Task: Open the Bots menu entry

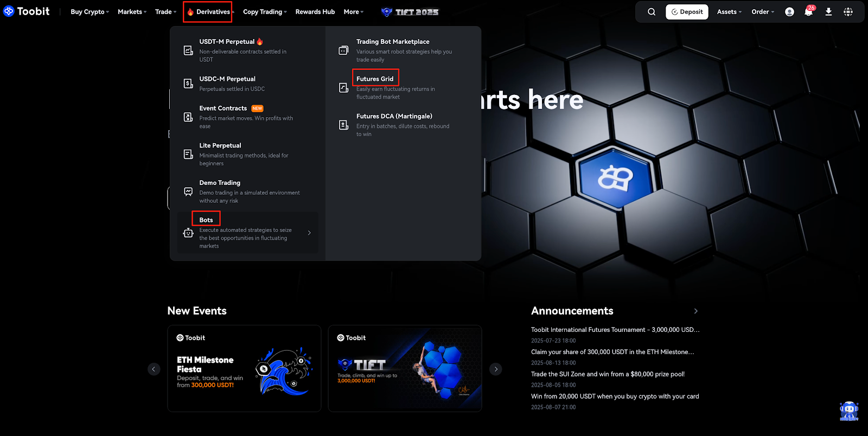Action: point(248,233)
